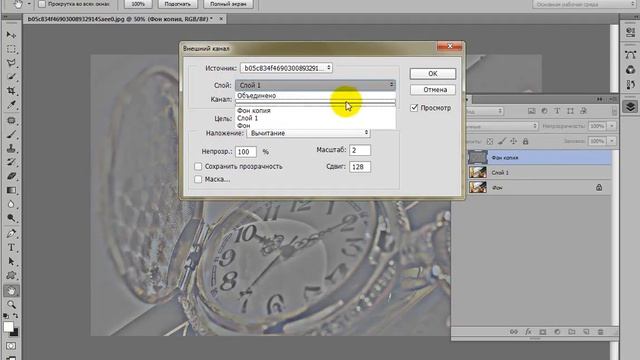Click the foreground color swatch

[x=9, y=327]
